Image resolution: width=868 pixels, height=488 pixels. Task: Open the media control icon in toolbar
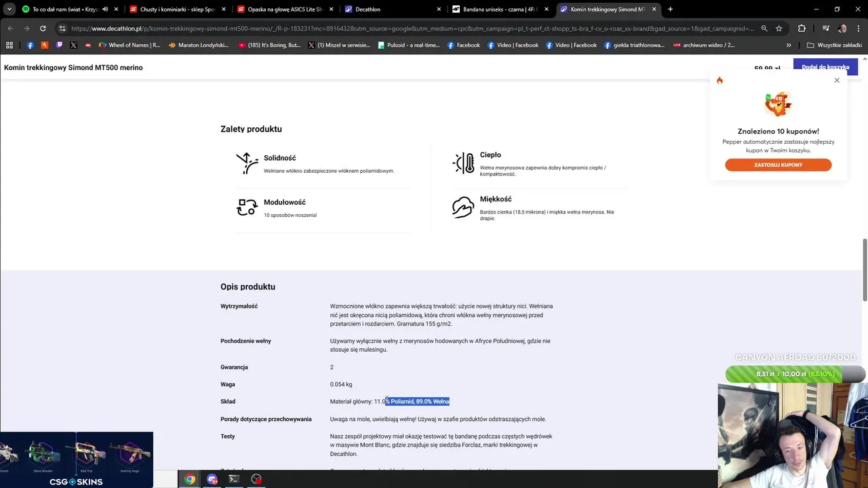(825, 28)
